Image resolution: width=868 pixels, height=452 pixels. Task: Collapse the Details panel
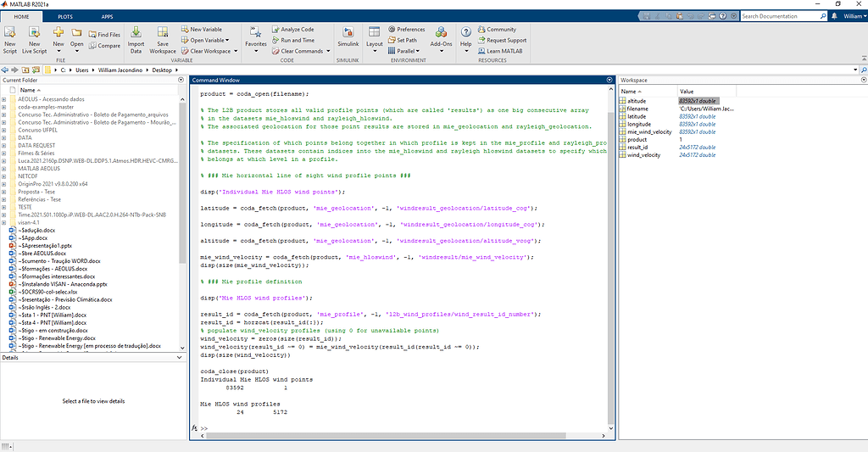[180, 357]
